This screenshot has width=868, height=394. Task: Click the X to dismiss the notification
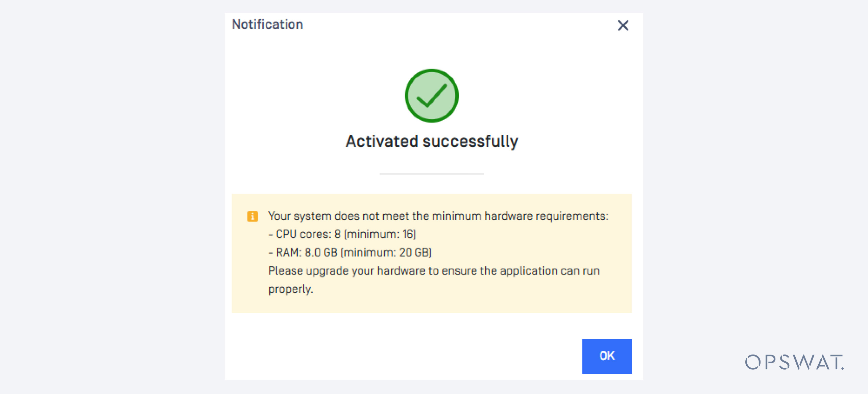coord(623,26)
